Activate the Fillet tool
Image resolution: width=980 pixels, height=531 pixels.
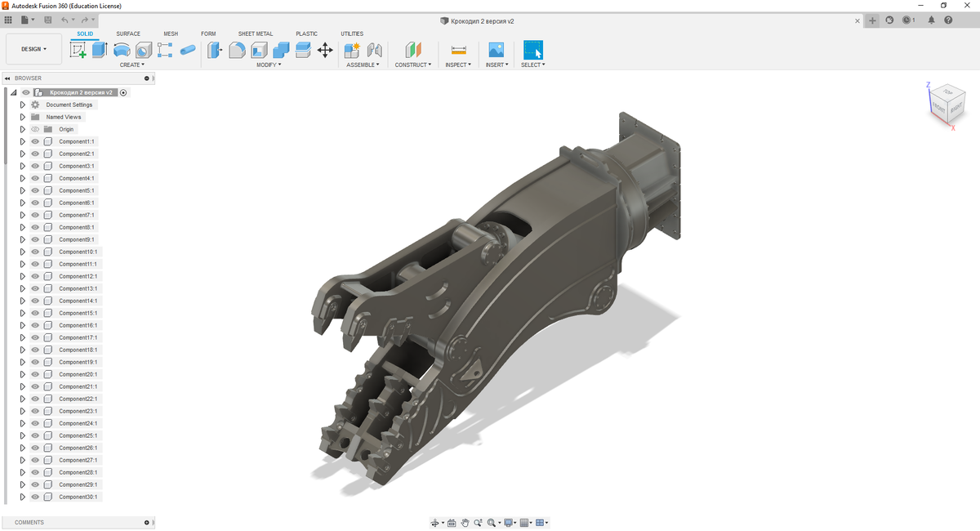(237, 50)
